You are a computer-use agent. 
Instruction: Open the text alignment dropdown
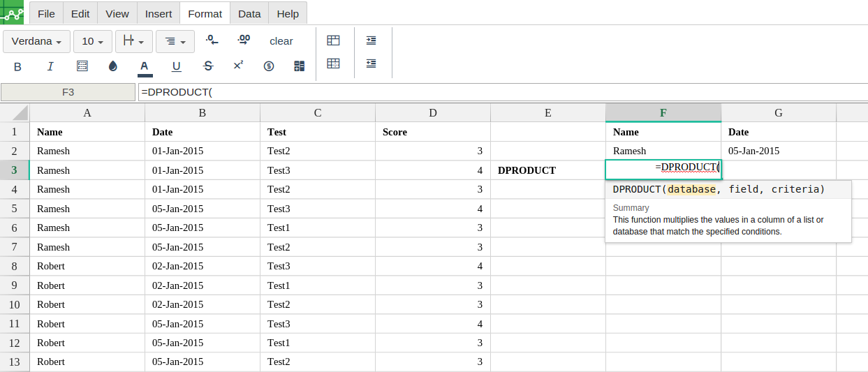(x=175, y=41)
